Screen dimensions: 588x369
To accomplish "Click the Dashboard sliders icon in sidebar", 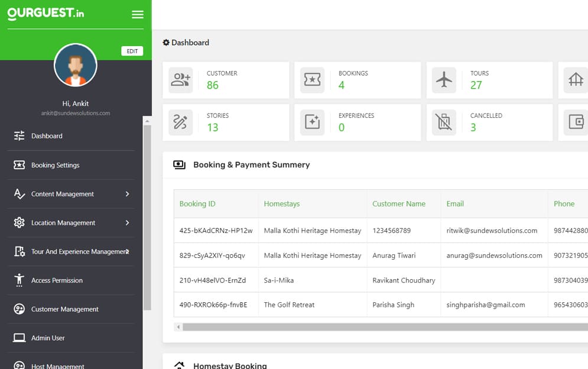I will pyautogui.click(x=19, y=136).
